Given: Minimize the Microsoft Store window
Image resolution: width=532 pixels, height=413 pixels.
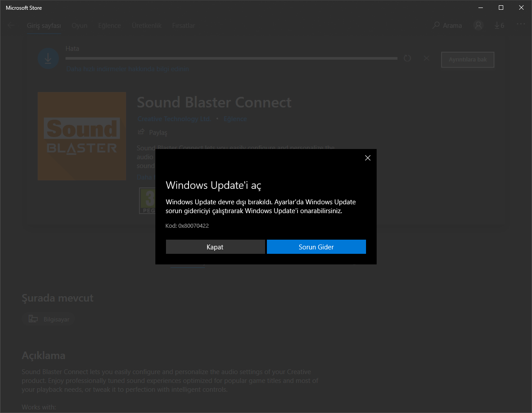Looking at the screenshot, I should (x=480, y=8).
